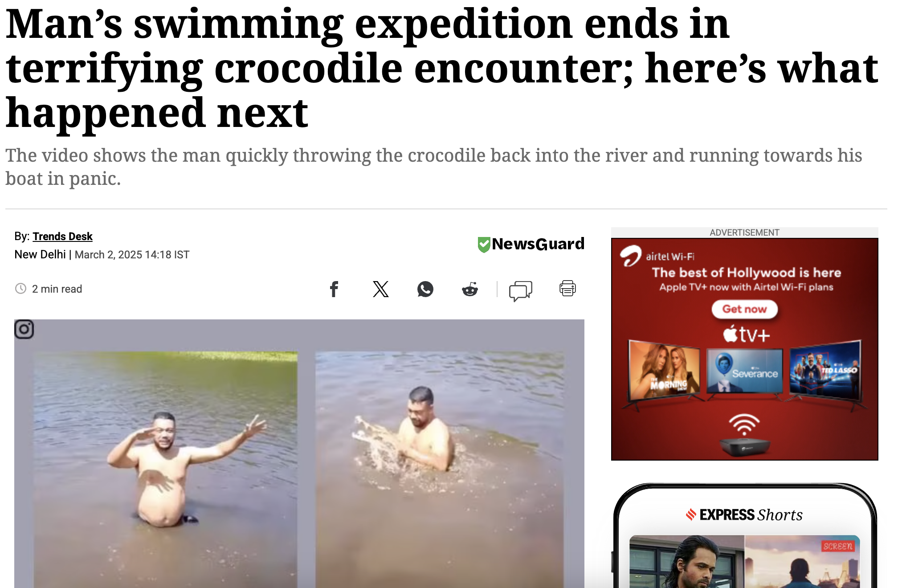Click the Ted Lasso TV thumbnail in the ad
This screenshot has height=588, width=898.
coord(825,371)
